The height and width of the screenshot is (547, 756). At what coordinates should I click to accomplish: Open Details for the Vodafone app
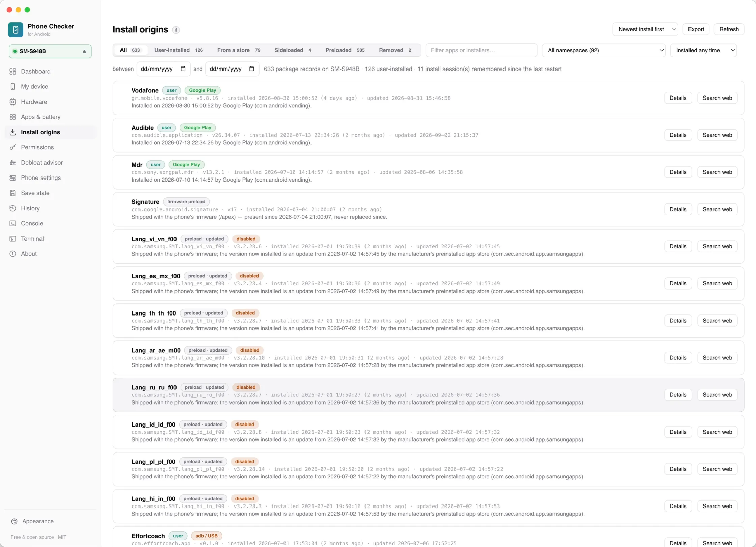(x=678, y=98)
